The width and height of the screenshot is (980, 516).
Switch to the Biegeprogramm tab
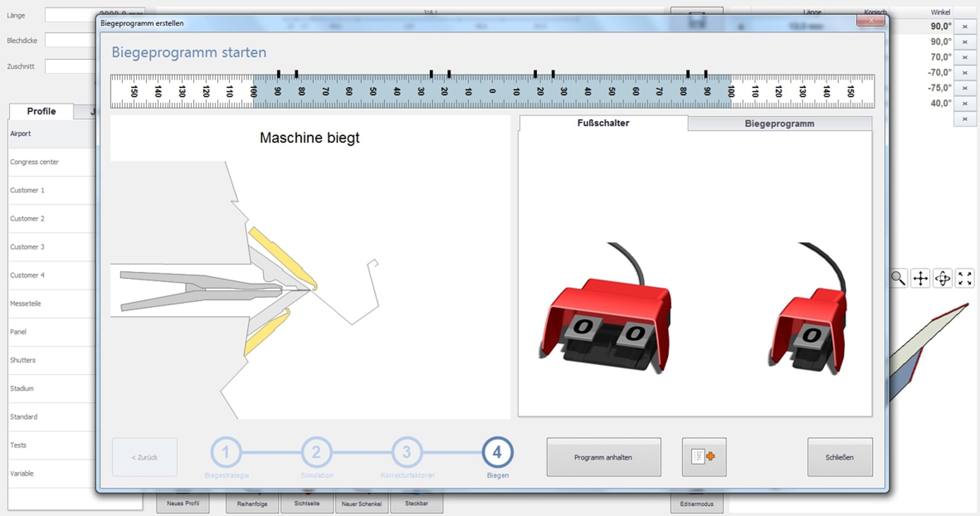tap(779, 124)
